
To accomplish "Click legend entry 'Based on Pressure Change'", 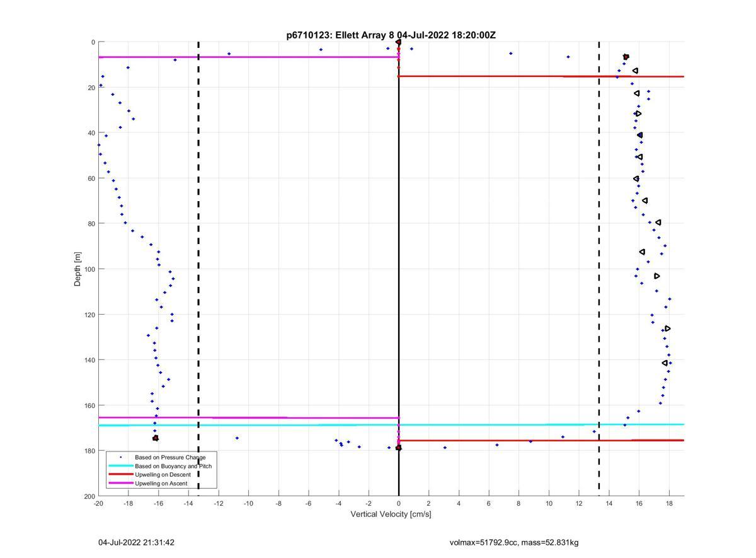I will 170,457.
